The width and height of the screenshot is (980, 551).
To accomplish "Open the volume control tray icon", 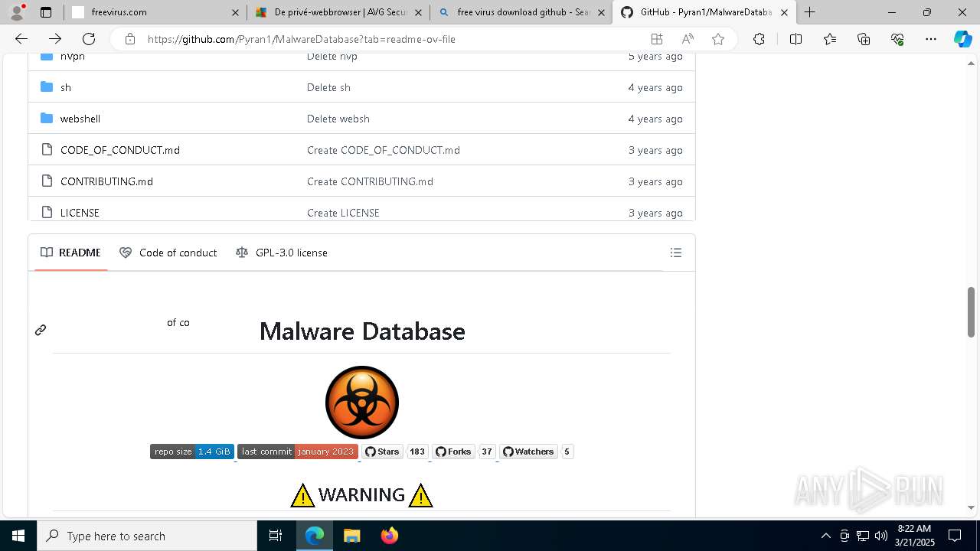I will (x=880, y=536).
